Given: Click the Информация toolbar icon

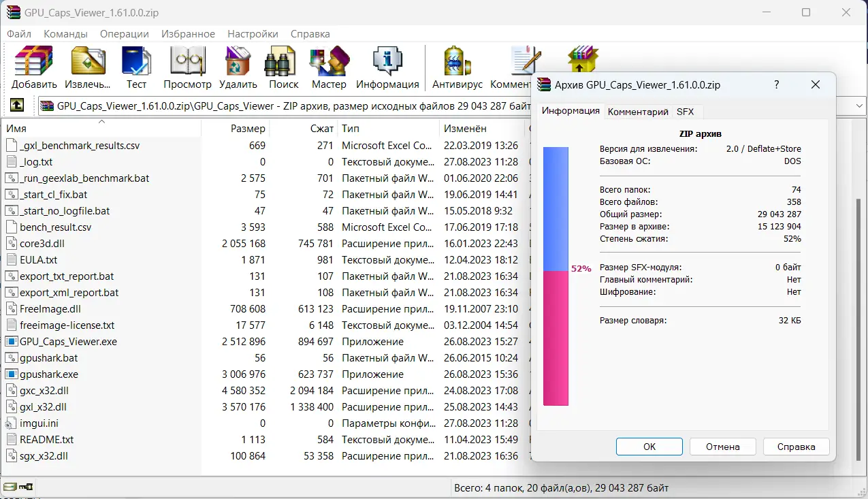Looking at the screenshot, I should point(387,61).
